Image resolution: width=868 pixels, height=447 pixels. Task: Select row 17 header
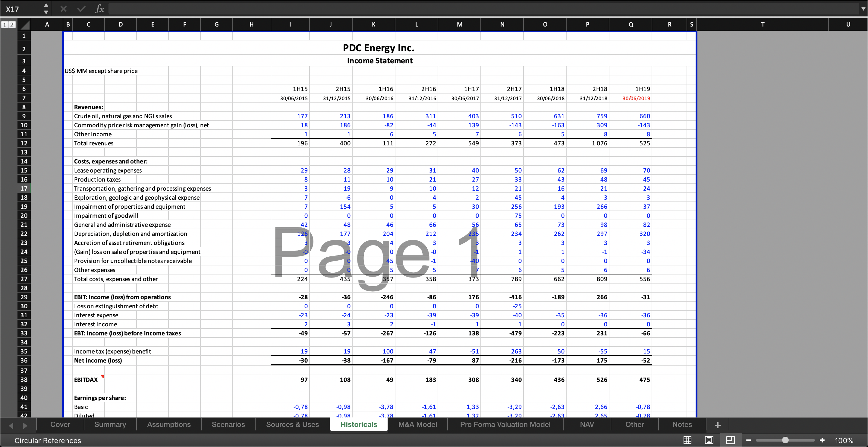(24, 189)
